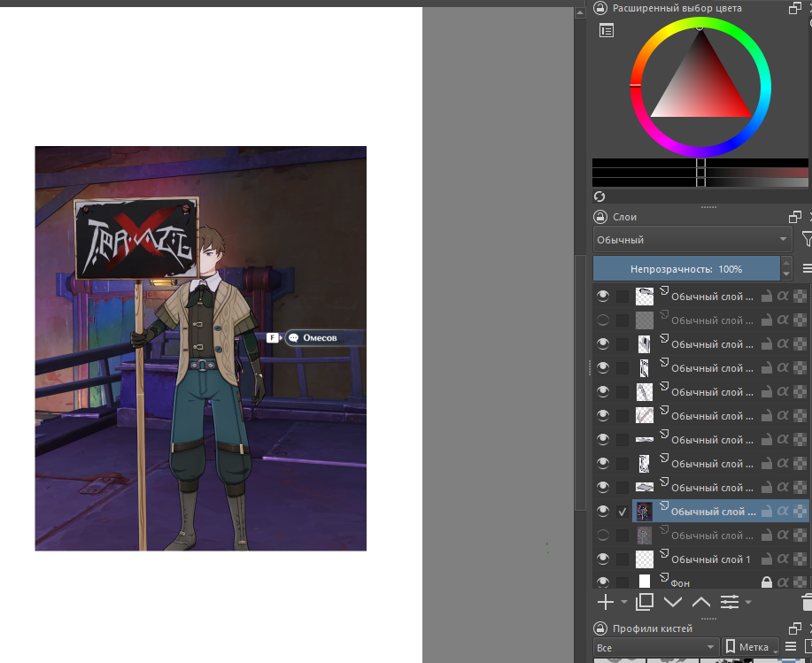
Task: Check the checkbox of the hidden gray-thumbnail layer
Action: point(623,320)
